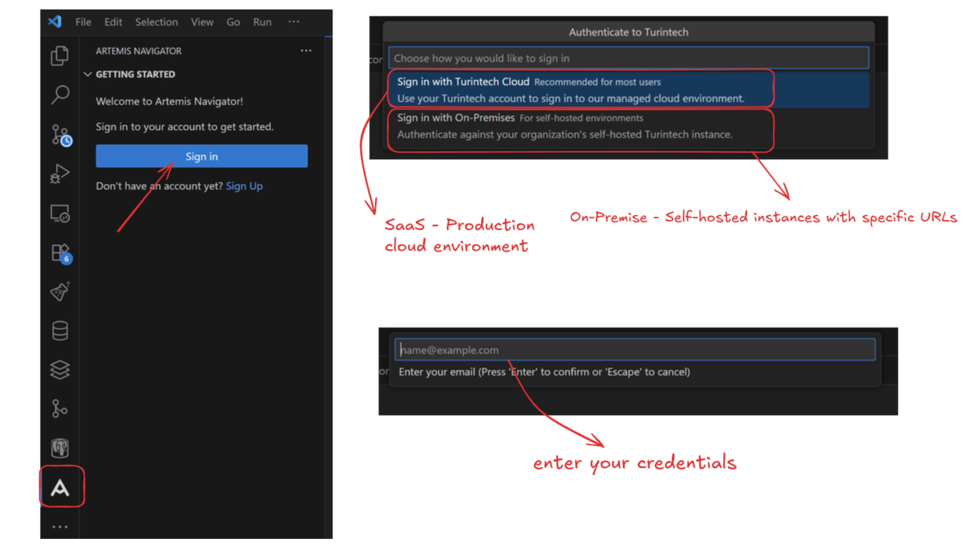The image size is (980, 548).
Task: Open the Explorer sidebar icon
Action: pyautogui.click(x=60, y=55)
